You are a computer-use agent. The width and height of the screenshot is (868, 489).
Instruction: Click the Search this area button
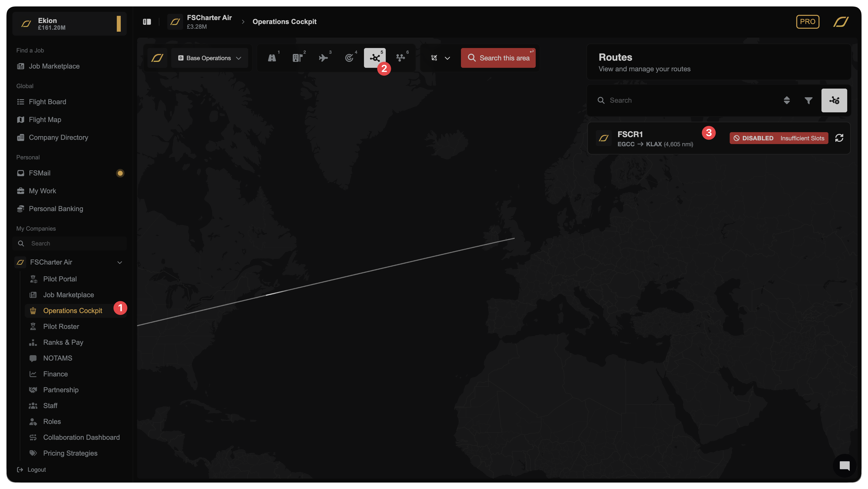pyautogui.click(x=498, y=58)
